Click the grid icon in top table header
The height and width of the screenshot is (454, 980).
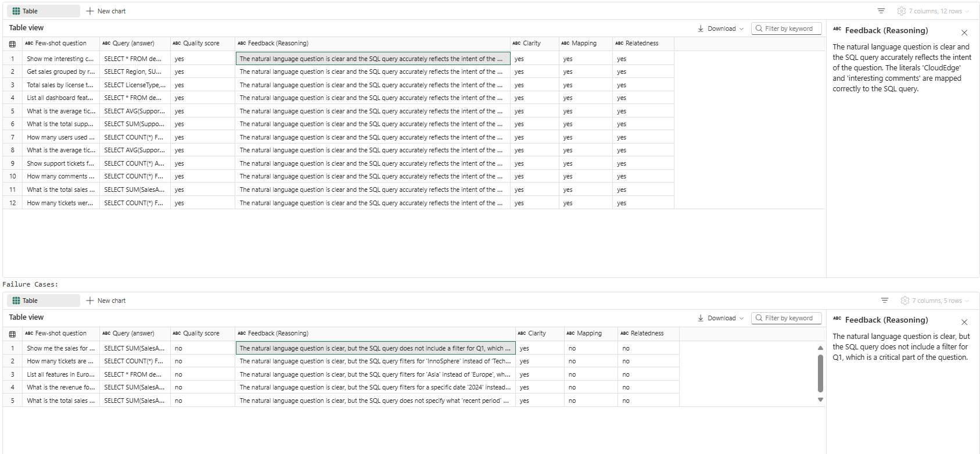click(12, 44)
